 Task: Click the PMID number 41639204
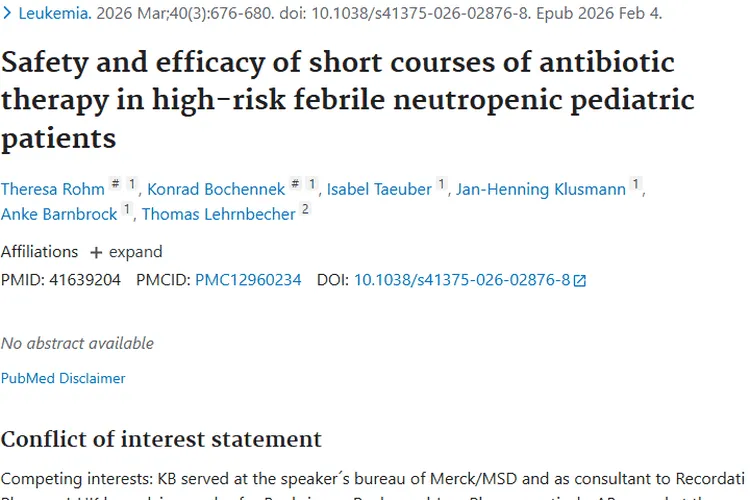pyautogui.click(x=84, y=280)
